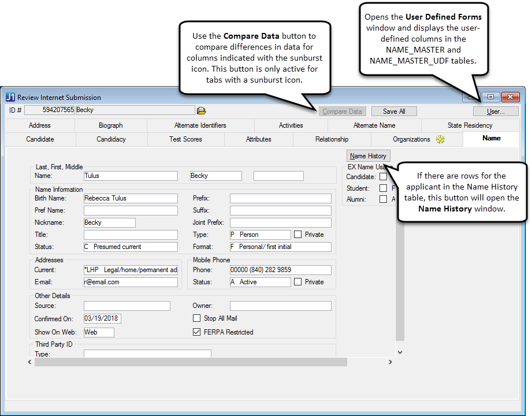Toggle the Private checkbox under Mobile Phone
Image resolution: width=532 pixels, height=416 pixels.
297,282
